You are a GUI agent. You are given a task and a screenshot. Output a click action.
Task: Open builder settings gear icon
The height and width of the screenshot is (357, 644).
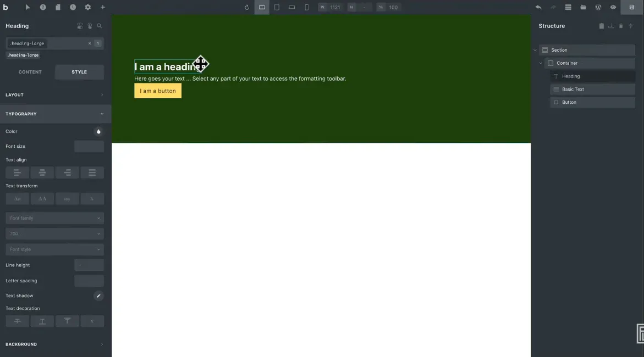coord(87,7)
